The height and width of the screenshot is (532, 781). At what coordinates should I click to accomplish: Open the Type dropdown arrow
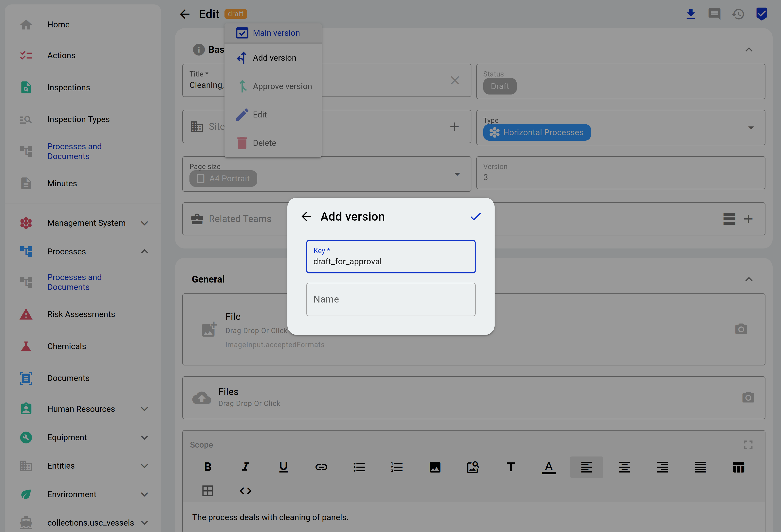coord(751,128)
